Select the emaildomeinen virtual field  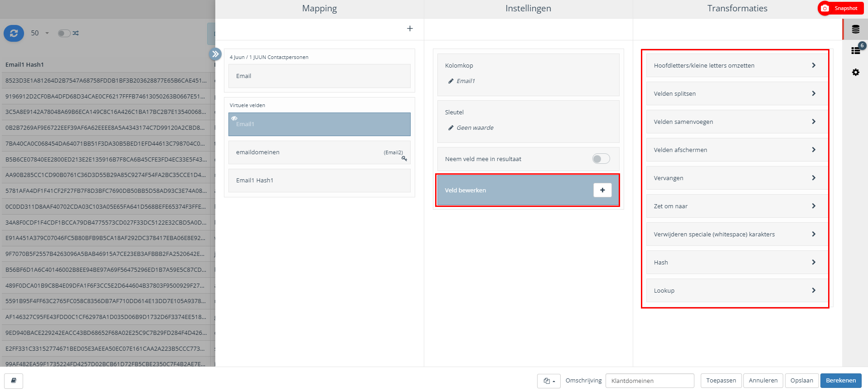tap(319, 152)
